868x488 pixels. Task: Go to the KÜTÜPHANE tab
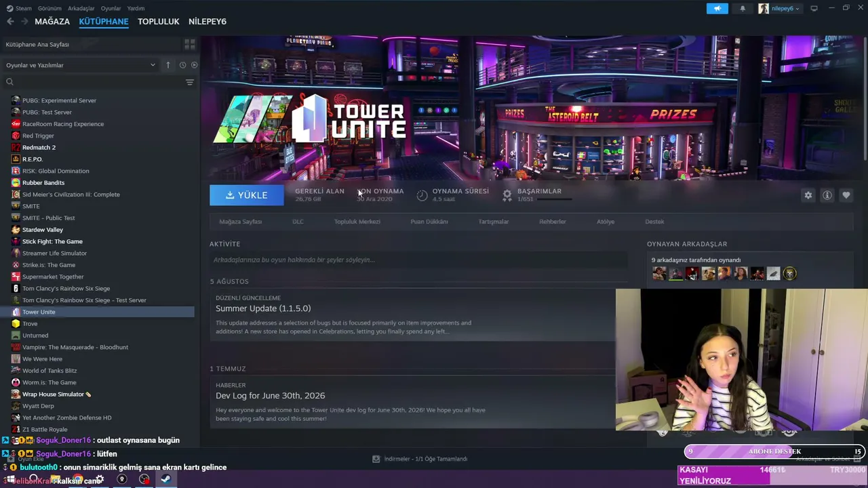click(104, 22)
